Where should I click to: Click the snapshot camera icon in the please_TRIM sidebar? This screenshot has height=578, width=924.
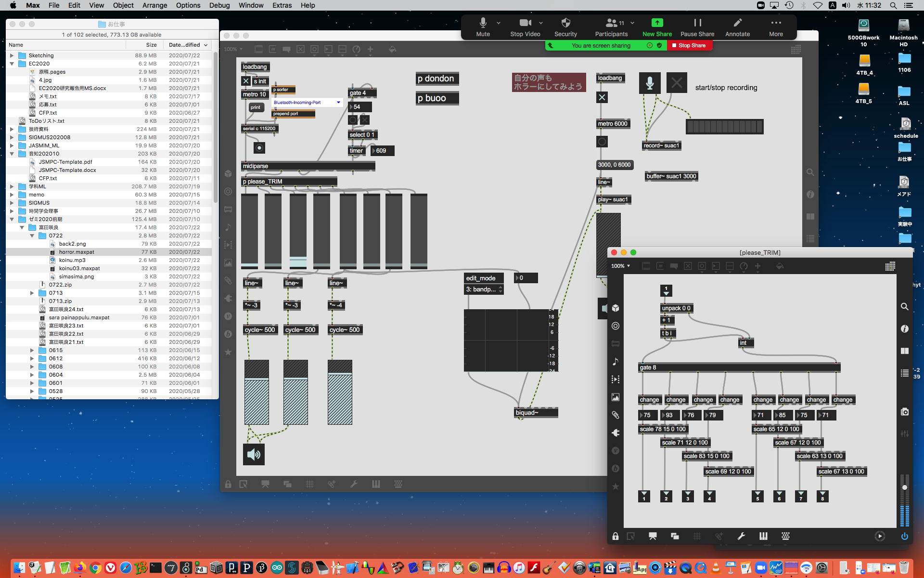(x=905, y=412)
